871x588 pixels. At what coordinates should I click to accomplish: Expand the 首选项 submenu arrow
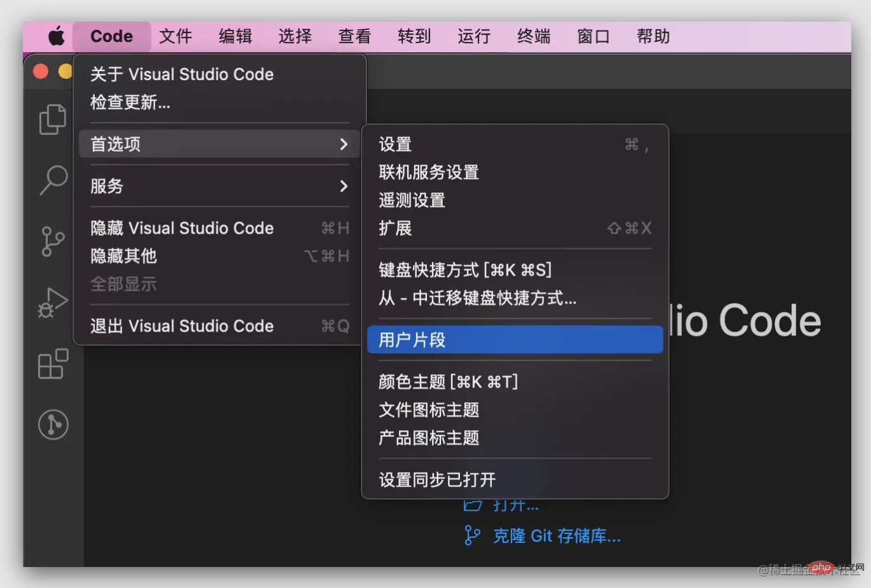[x=344, y=144]
